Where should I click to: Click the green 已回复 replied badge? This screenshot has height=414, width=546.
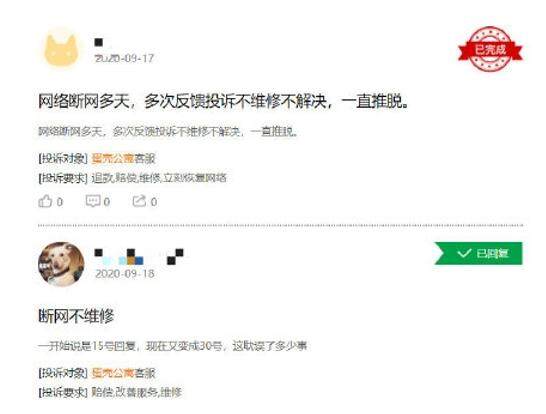tap(478, 253)
